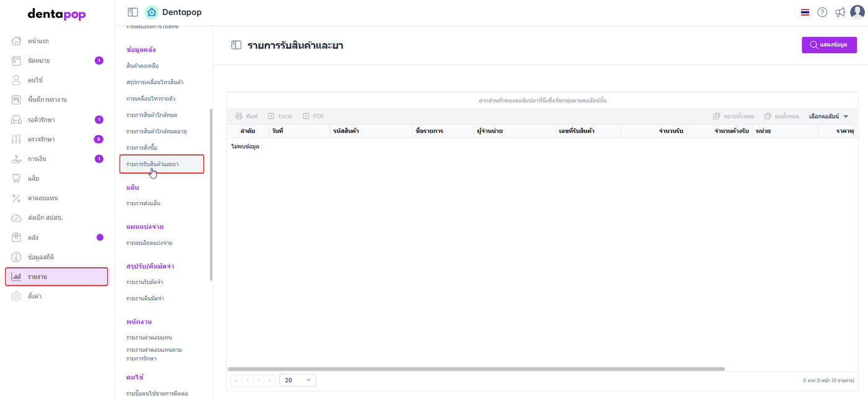Go to previous page pager button
Viewport: 868px width, 400px height.
click(247, 380)
